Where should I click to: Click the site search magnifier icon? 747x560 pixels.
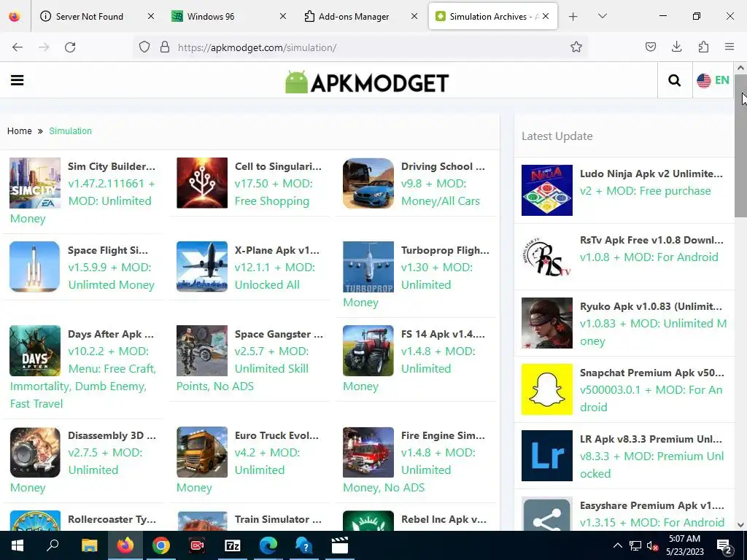click(674, 80)
